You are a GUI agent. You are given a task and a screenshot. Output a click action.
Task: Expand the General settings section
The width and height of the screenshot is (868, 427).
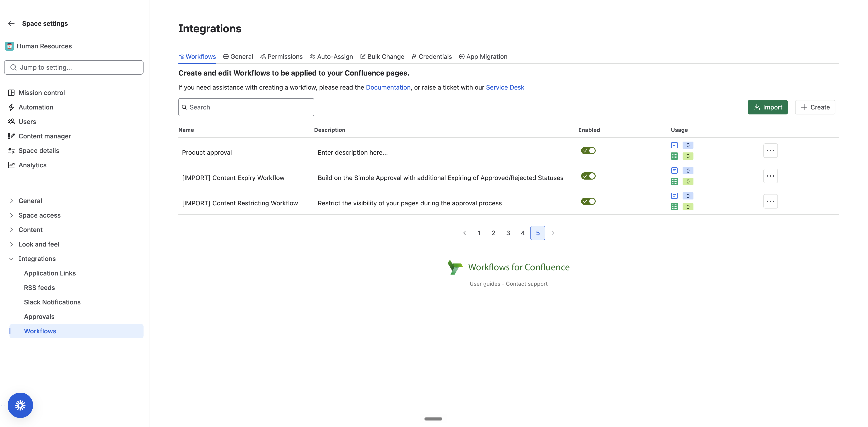(x=12, y=201)
